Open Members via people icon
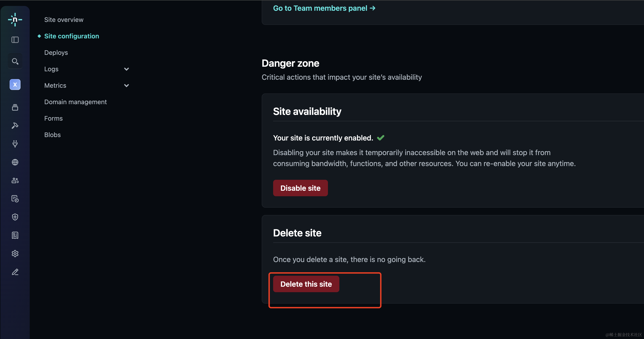This screenshot has height=339, width=644. click(15, 180)
